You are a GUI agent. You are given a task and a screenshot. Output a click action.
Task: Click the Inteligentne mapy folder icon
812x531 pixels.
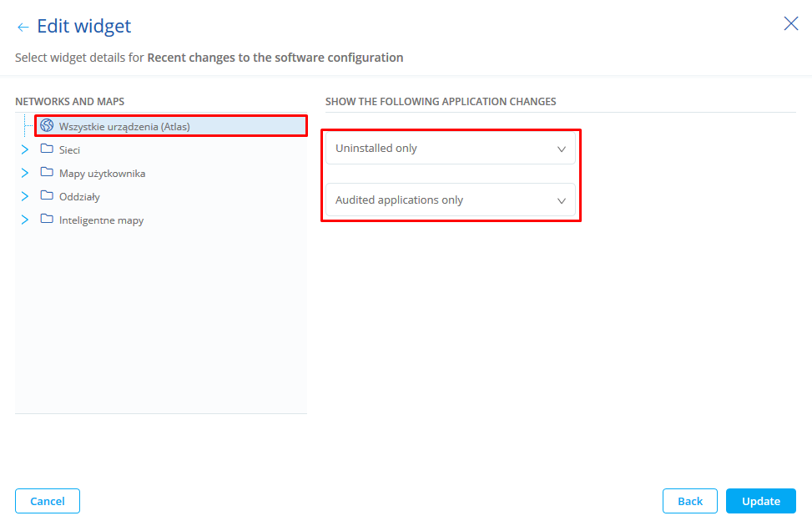pos(47,220)
